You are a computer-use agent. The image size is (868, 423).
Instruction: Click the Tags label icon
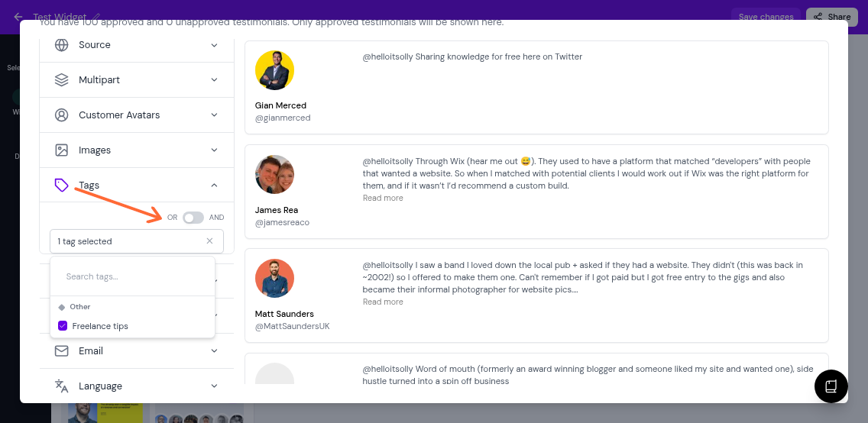pyautogui.click(x=62, y=186)
